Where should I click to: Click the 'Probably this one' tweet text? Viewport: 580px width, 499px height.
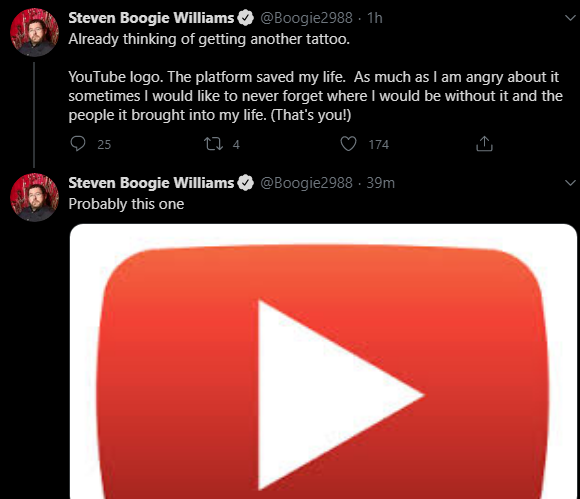(x=126, y=204)
